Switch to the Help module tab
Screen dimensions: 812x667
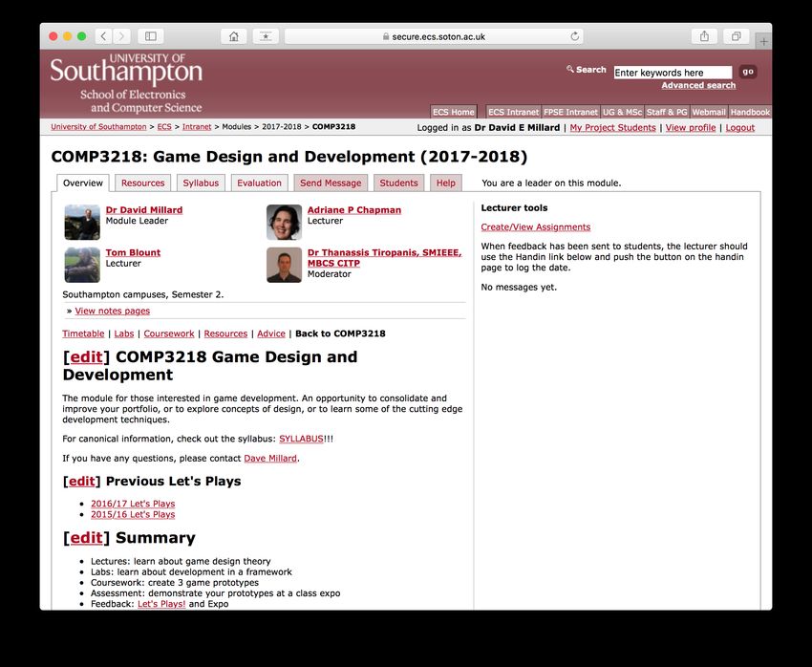(x=446, y=183)
